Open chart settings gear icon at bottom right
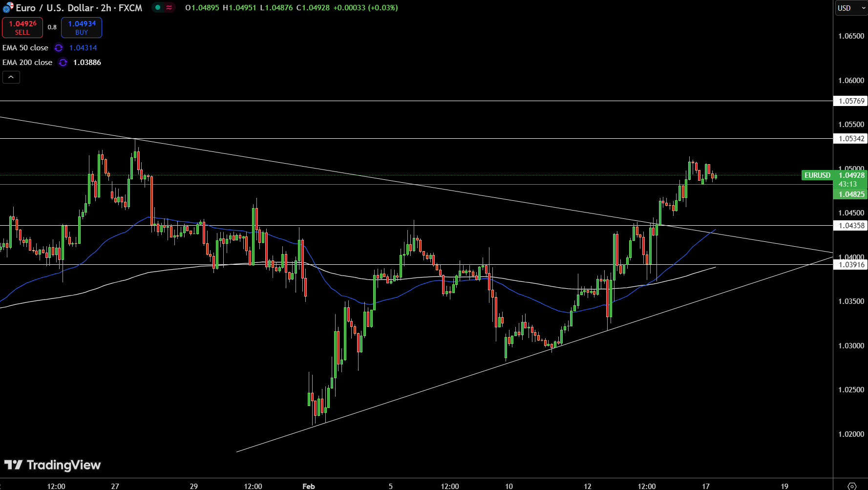Image resolution: width=868 pixels, height=490 pixels. click(x=851, y=486)
